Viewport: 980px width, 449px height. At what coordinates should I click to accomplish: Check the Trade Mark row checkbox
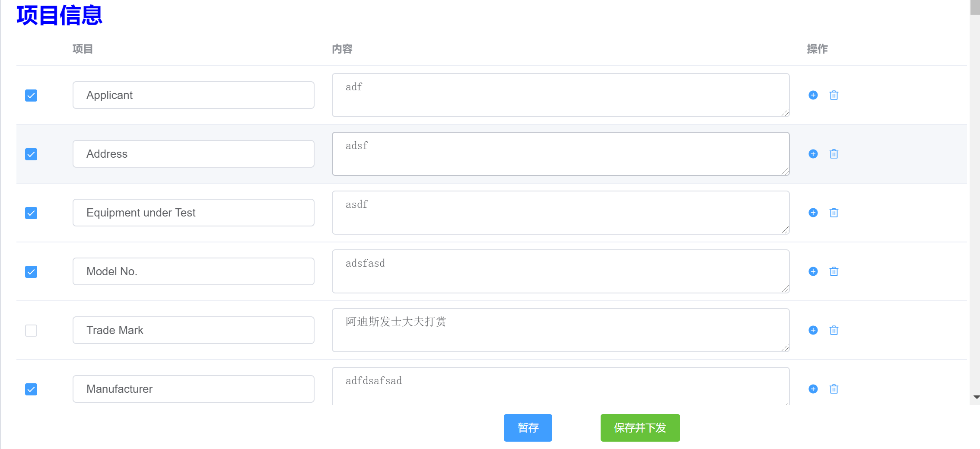pyautogui.click(x=31, y=331)
